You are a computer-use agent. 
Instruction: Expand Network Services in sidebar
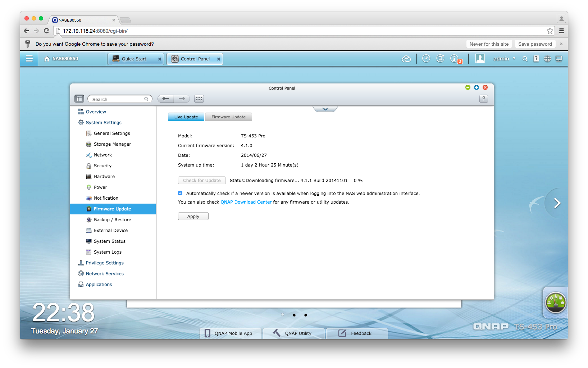[x=101, y=273]
